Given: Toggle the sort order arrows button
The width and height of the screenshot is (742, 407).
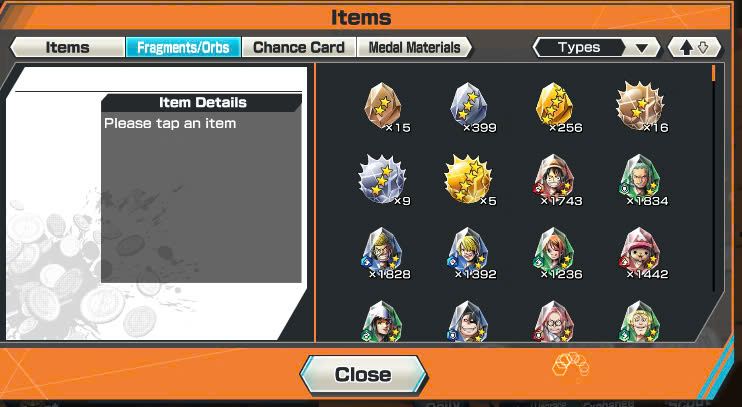Looking at the screenshot, I should click(x=694, y=47).
